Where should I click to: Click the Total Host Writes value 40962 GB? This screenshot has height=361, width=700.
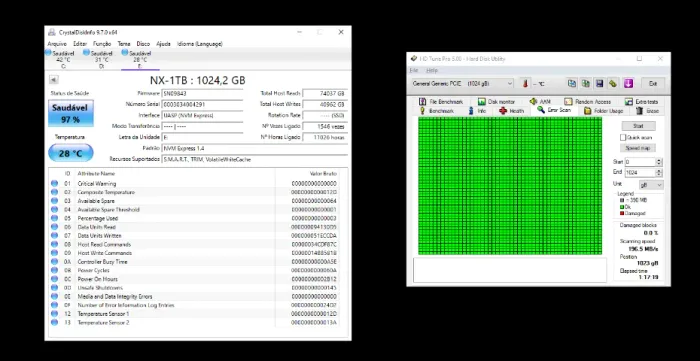click(x=325, y=104)
